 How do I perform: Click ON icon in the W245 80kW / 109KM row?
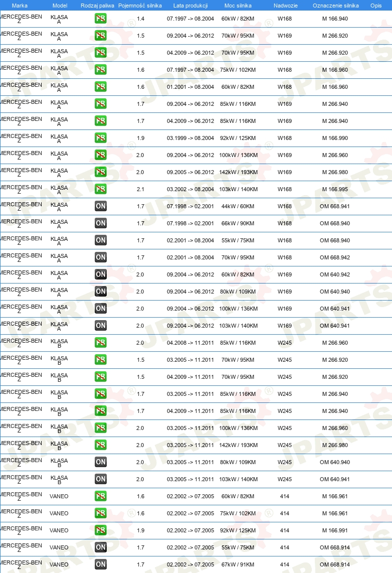point(101,462)
